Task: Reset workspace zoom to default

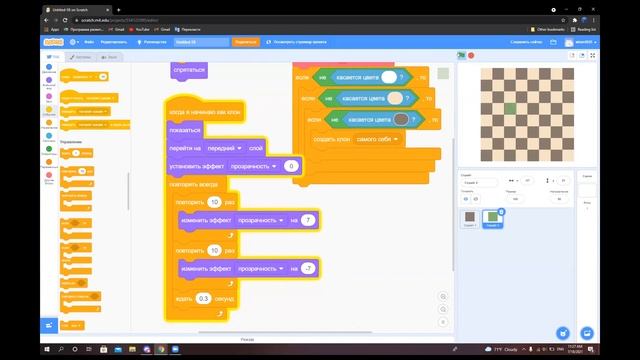Action: point(443,322)
